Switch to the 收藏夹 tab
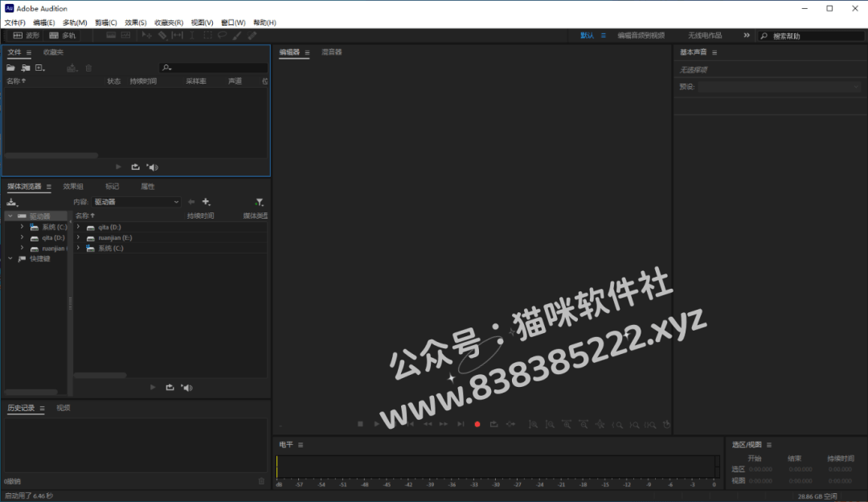Screen dimensions: 868x502 click(53, 52)
